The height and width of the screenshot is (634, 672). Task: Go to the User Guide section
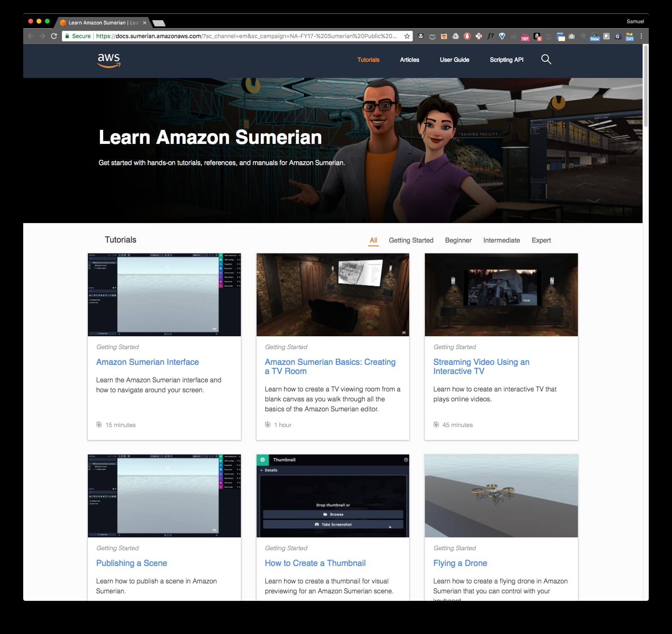tap(454, 60)
